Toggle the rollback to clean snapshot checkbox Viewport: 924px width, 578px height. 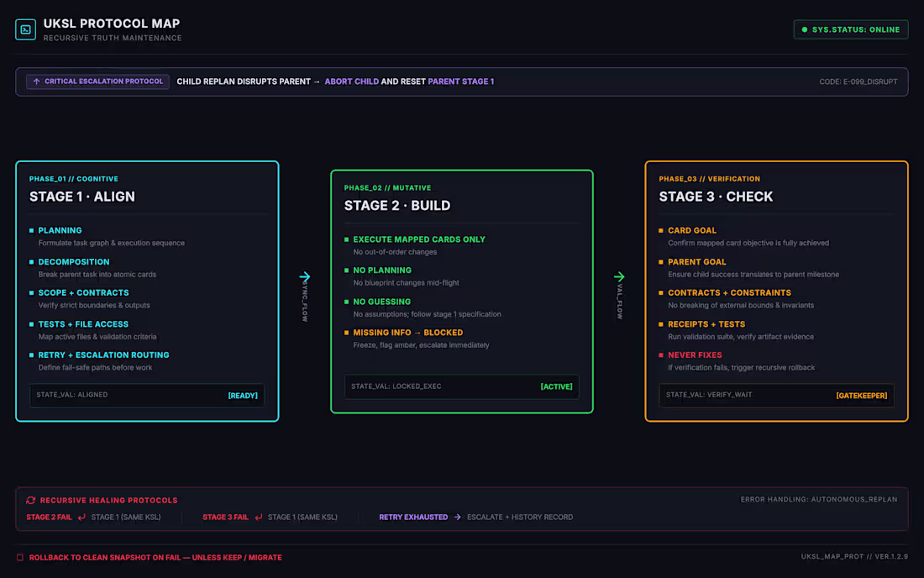(x=20, y=557)
